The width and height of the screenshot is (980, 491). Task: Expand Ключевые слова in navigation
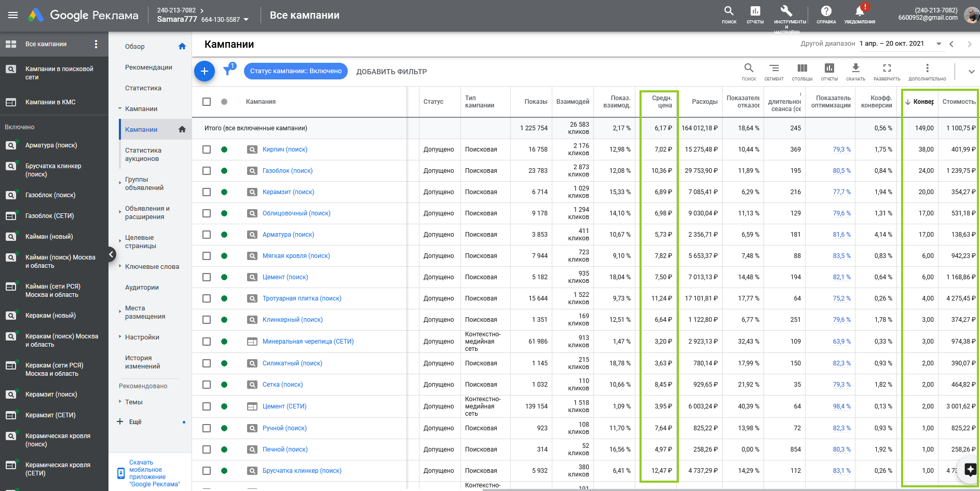(x=120, y=266)
